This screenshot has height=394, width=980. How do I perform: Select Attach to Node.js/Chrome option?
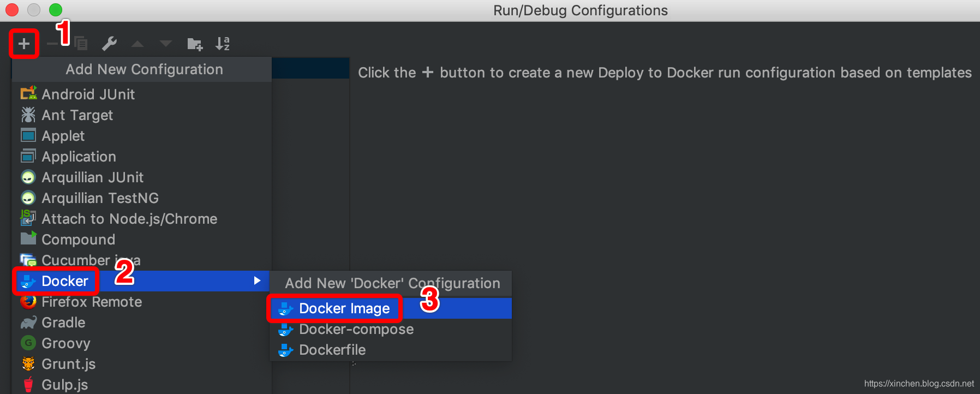(x=129, y=219)
